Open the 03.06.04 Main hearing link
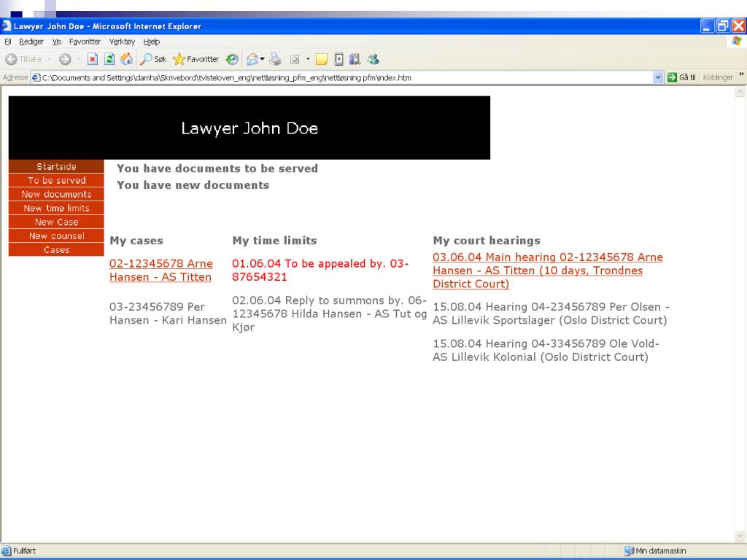747x560 pixels. [548, 271]
